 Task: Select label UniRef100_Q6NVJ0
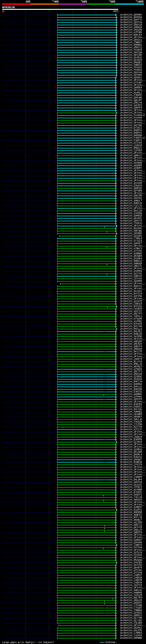coord(131,155)
